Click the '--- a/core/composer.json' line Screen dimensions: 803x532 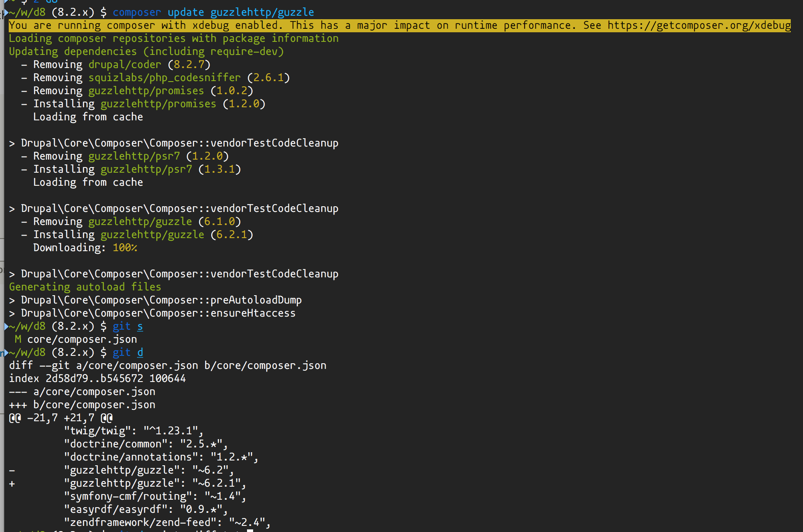[x=82, y=392]
